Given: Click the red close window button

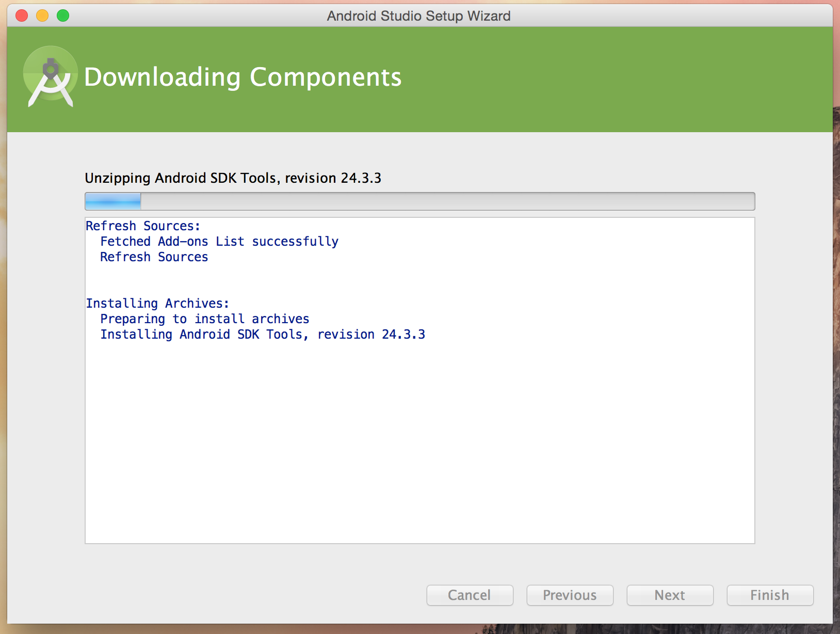Looking at the screenshot, I should tap(22, 15).
